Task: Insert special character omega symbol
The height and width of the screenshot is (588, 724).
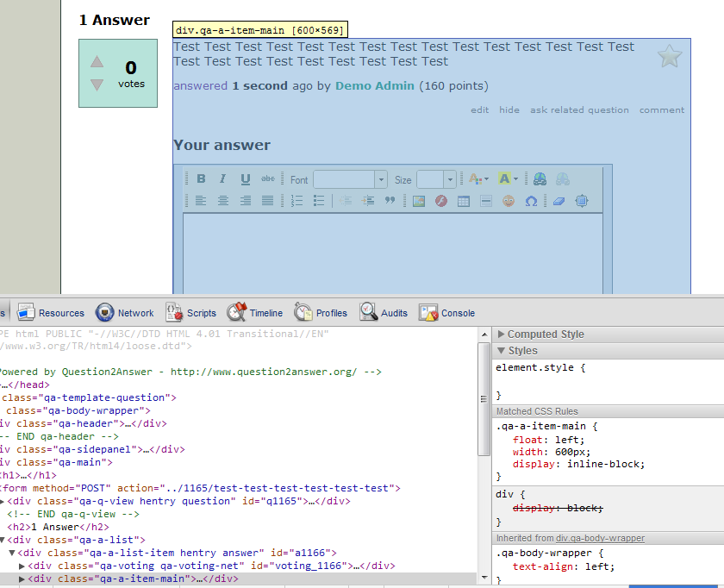Action: [x=531, y=201]
